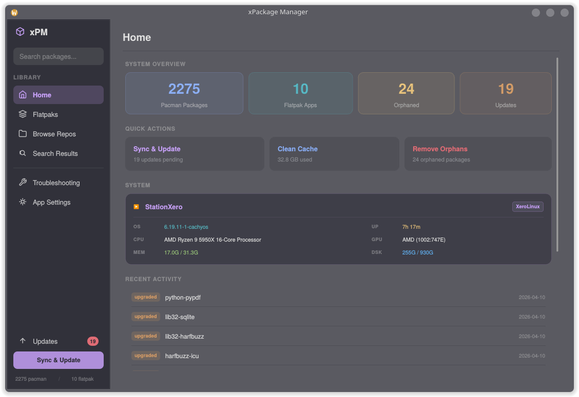Click the purple Sync & Update sidebar button
This screenshot has height=397, width=579.
point(58,360)
